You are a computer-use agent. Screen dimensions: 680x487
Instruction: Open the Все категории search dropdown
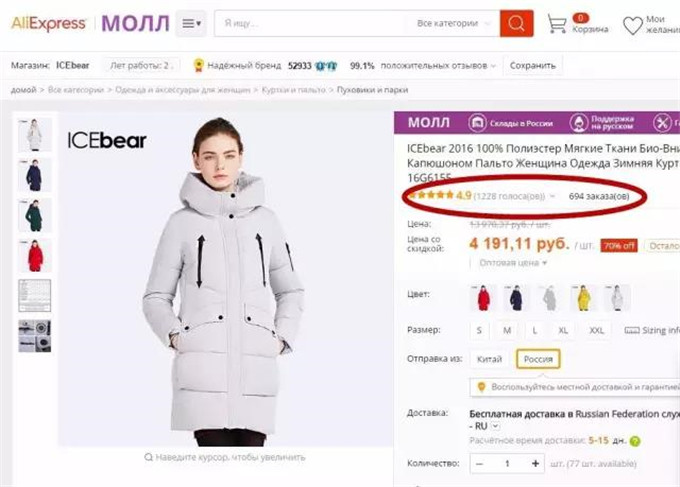[455, 23]
